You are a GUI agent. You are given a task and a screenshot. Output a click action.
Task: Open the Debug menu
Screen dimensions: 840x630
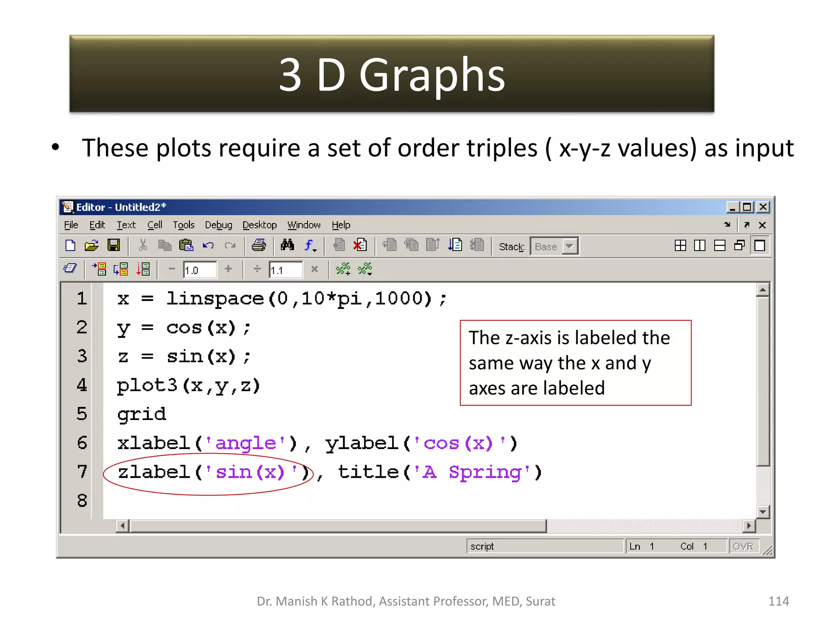219,225
